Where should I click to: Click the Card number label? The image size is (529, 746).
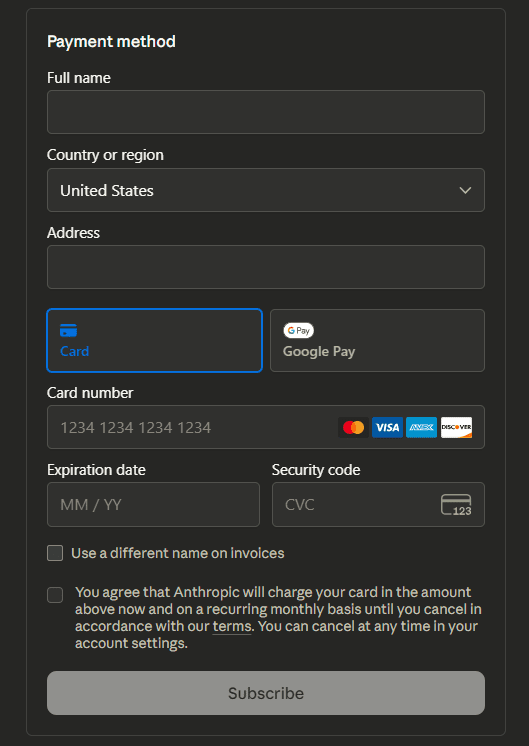90,393
